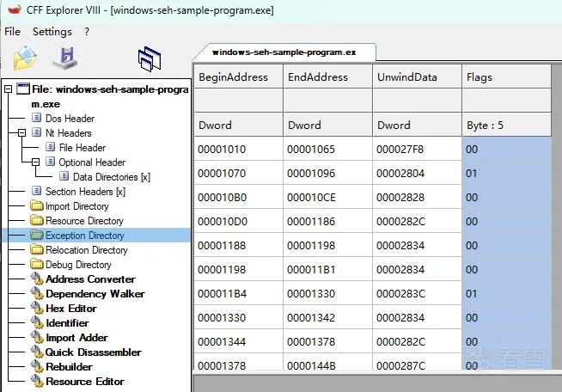Select BeginAddress cell 00001344
This screenshot has width=562, height=392.
point(239,341)
